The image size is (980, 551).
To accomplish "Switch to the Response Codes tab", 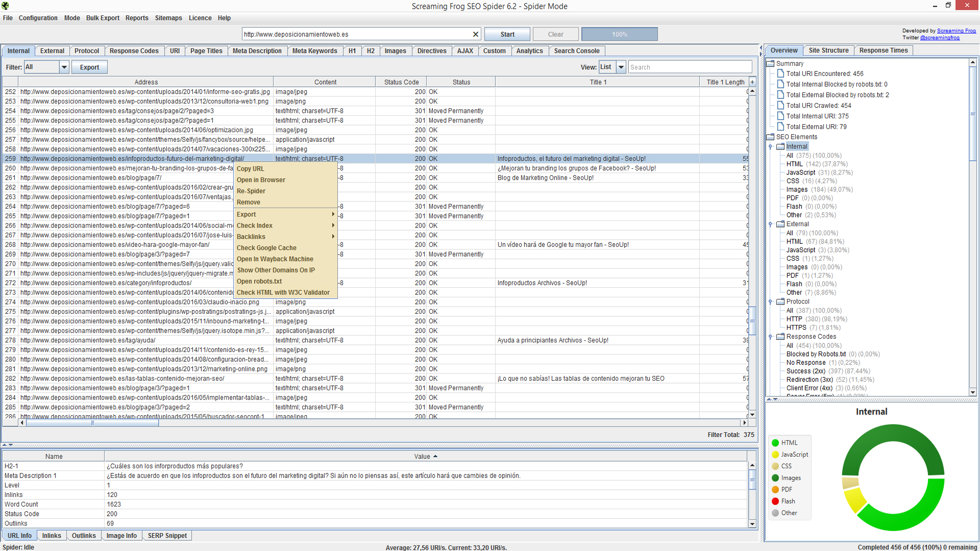I will tap(134, 51).
